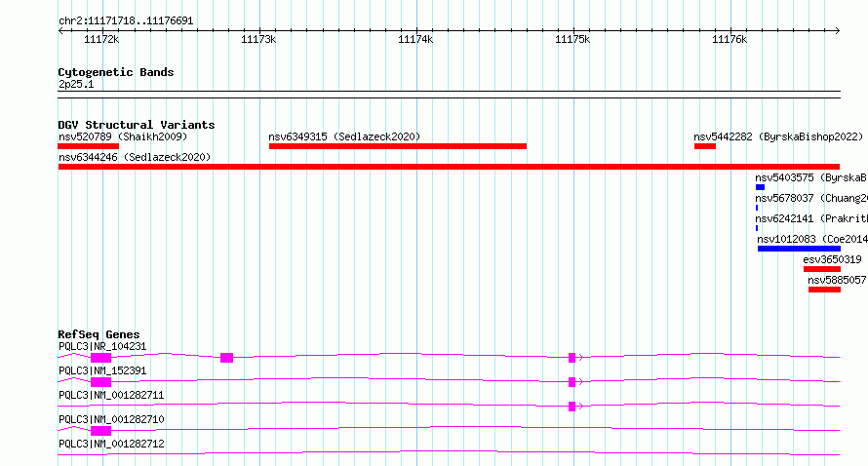Viewport: 868px width, 466px height.
Task: Click the nsv6344246 (Sedlazeck2020) variant label
Action: pyautogui.click(x=135, y=157)
